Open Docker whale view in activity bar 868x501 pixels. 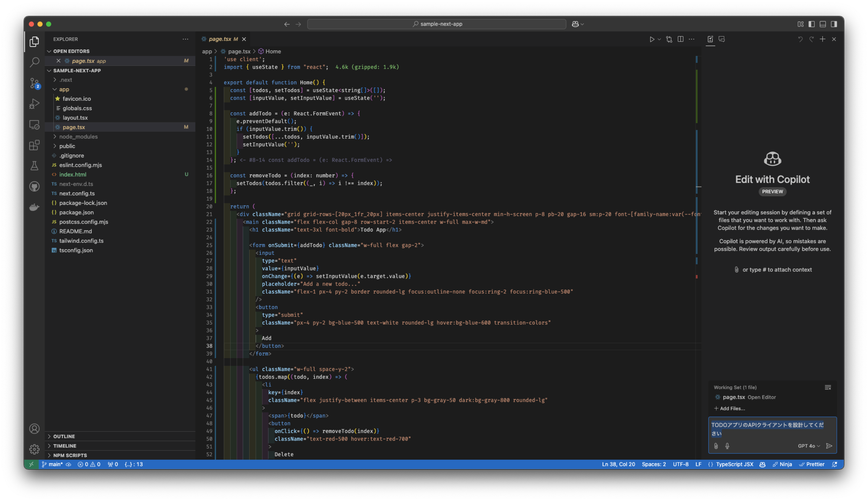[x=34, y=207]
